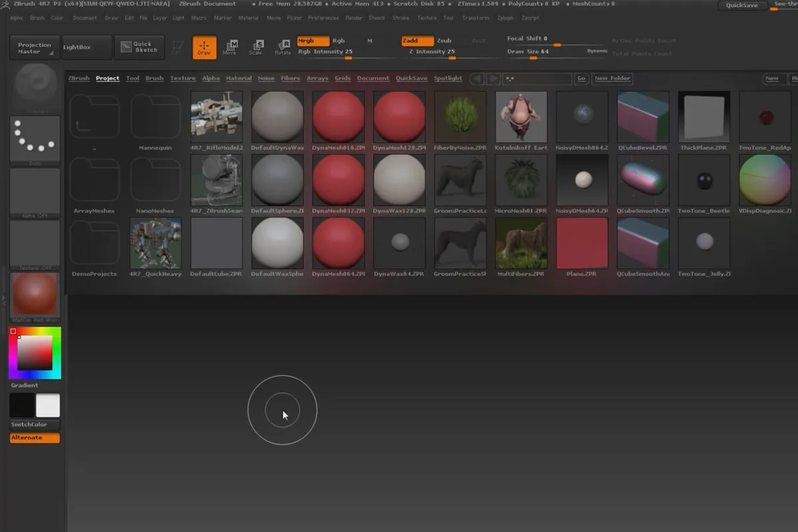Select the 4R7_QuickHeavy mech project

point(156,243)
